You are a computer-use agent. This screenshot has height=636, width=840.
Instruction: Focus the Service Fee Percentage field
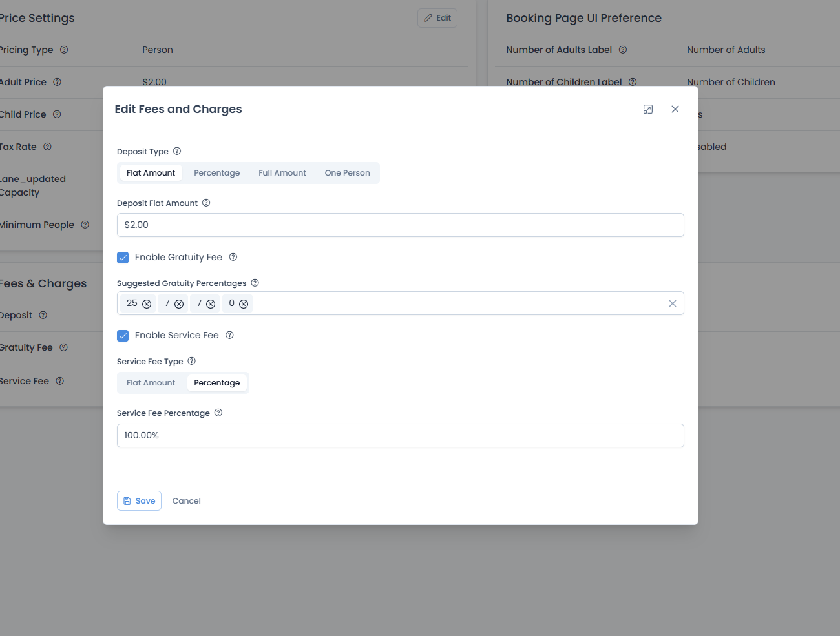(x=401, y=436)
